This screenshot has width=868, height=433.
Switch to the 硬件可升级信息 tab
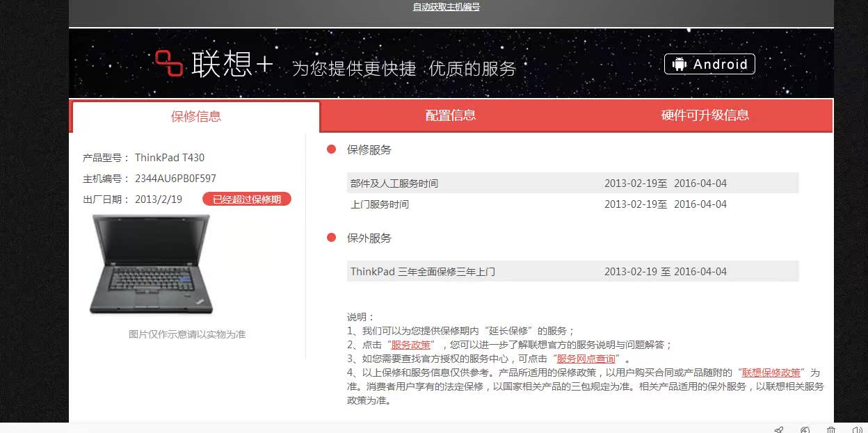coord(705,115)
